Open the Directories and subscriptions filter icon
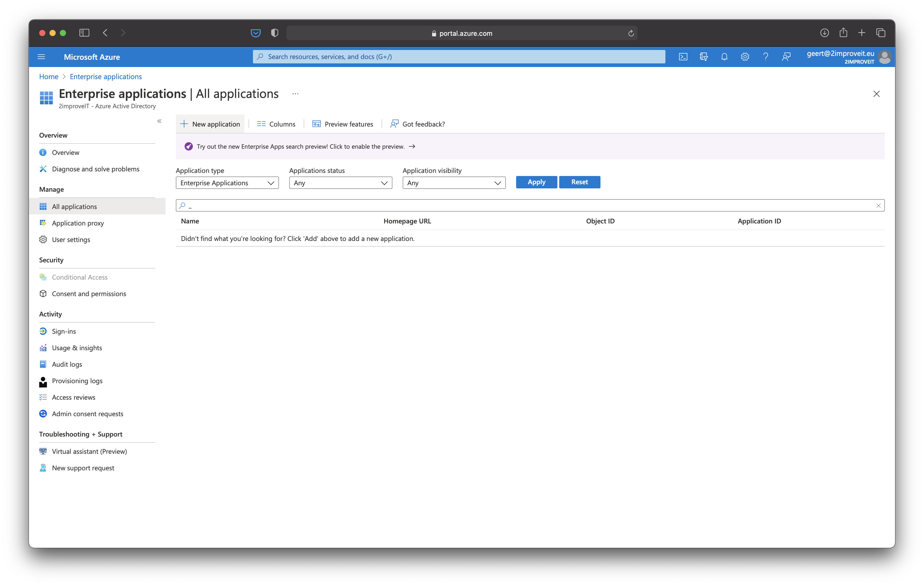Viewport: 924px width, 586px height. pyautogui.click(x=703, y=57)
